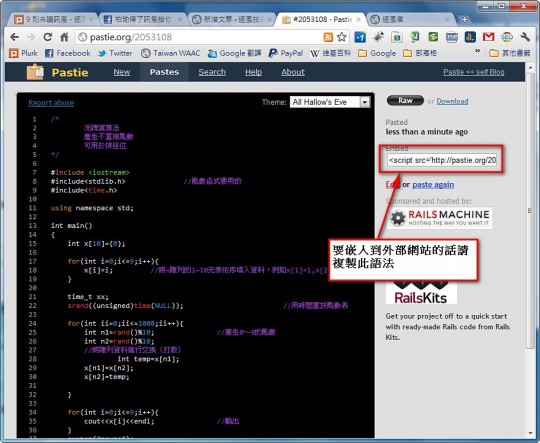Click the Gmail extension icon
This screenshot has width=540, height=443.
(x=488, y=37)
